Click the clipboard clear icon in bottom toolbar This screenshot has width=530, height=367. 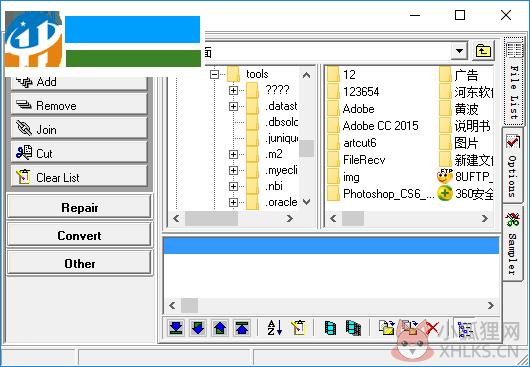(x=298, y=328)
